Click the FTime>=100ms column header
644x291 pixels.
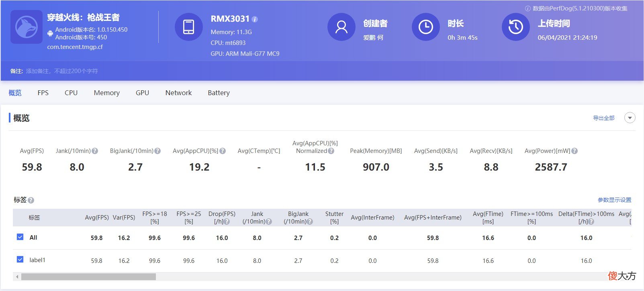[x=532, y=218]
